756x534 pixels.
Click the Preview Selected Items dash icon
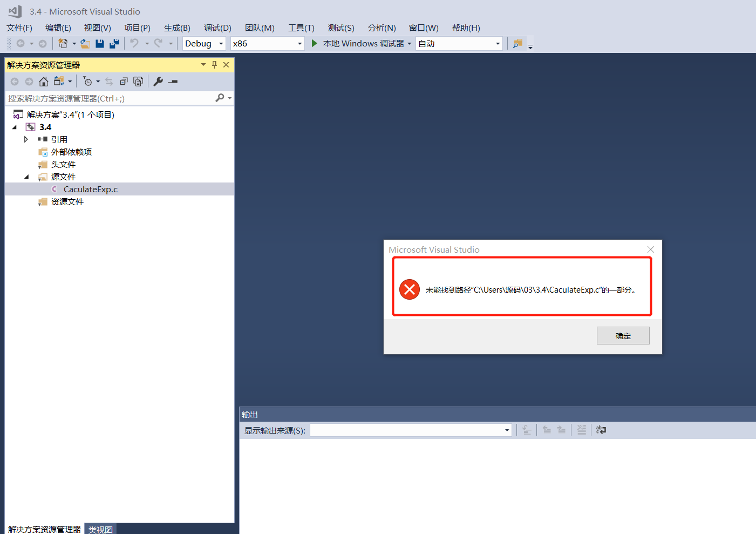tap(173, 82)
